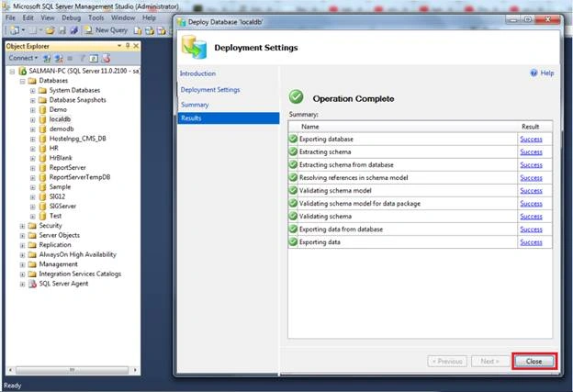
Task: Click the Object Explorer pin icon
Action: click(x=128, y=46)
